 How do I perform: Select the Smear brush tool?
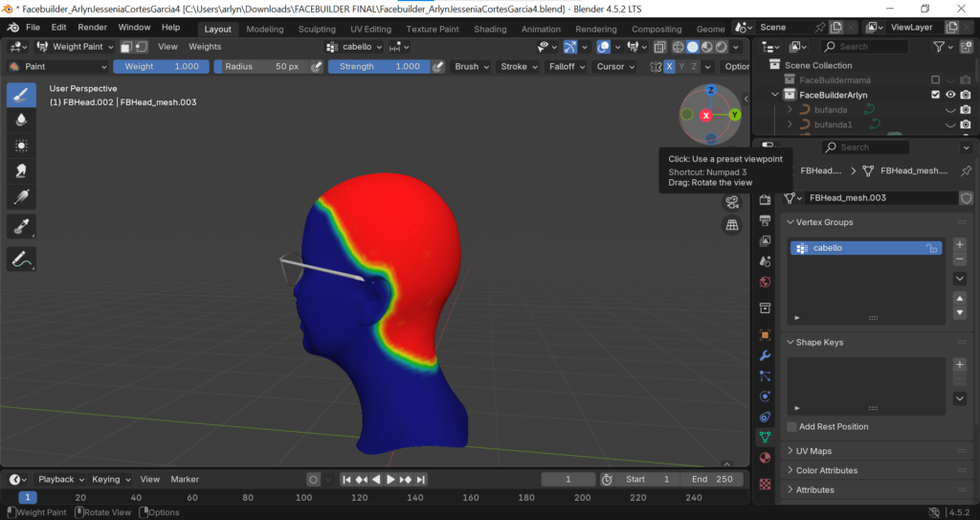tap(21, 171)
